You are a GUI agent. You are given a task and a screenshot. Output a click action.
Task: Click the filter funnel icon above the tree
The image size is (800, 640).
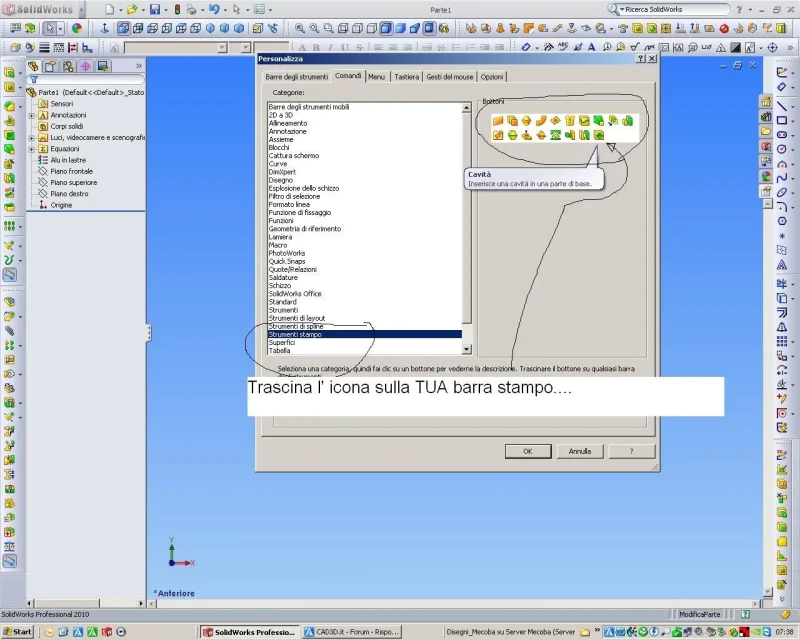[34, 80]
